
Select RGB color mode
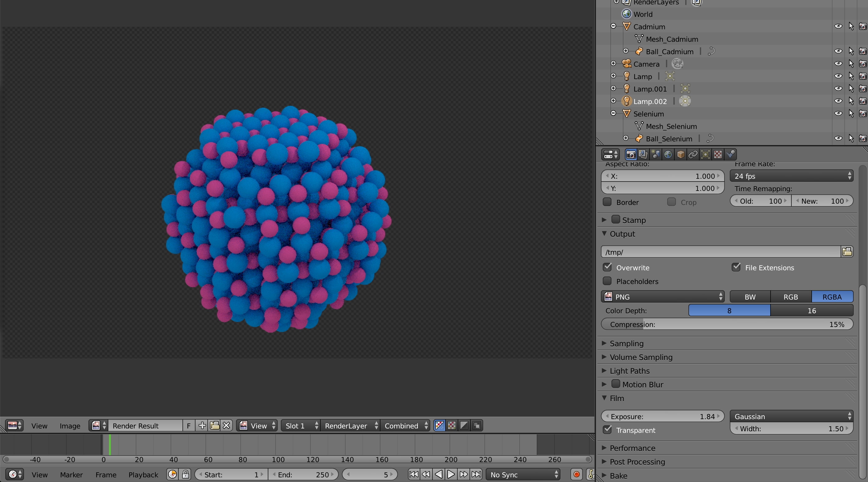(x=791, y=297)
